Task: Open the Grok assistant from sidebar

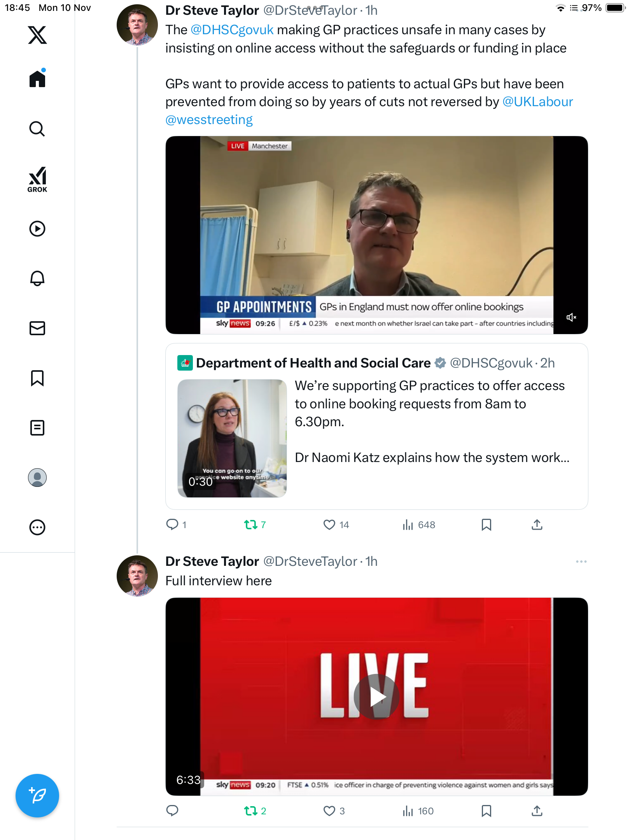Action: coord(37,179)
